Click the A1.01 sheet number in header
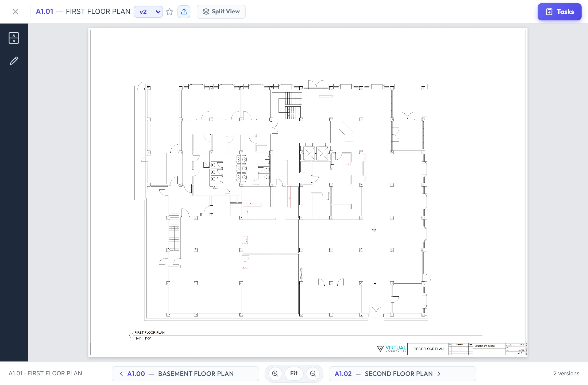 (x=45, y=12)
